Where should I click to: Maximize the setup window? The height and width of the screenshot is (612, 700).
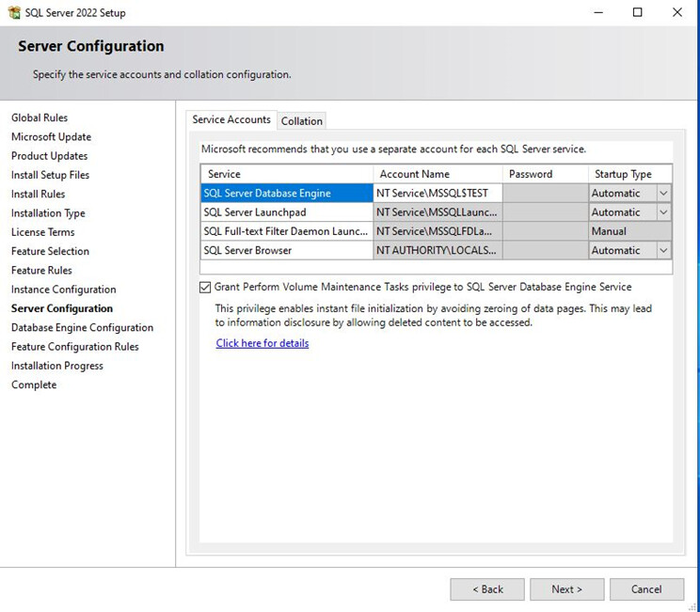[638, 12]
